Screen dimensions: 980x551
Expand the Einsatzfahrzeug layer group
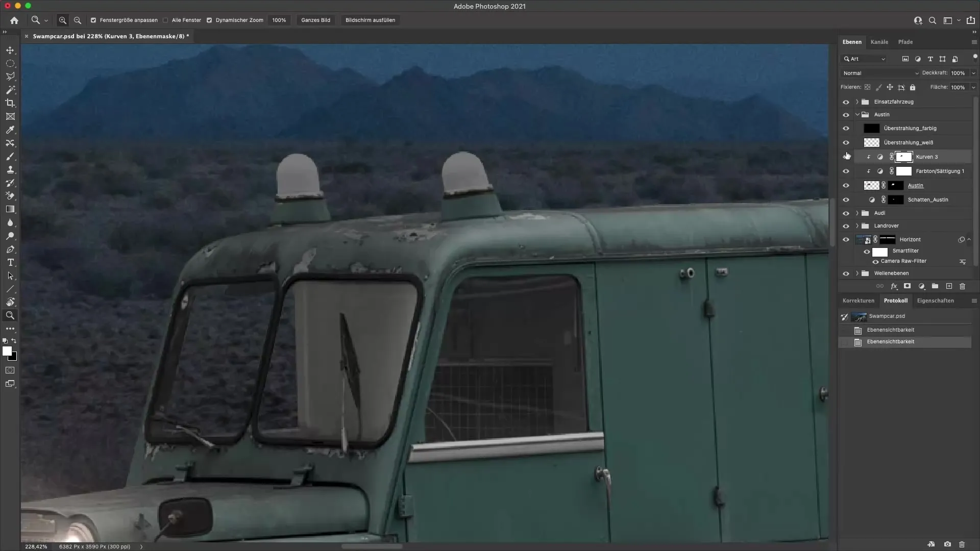[857, 102]
